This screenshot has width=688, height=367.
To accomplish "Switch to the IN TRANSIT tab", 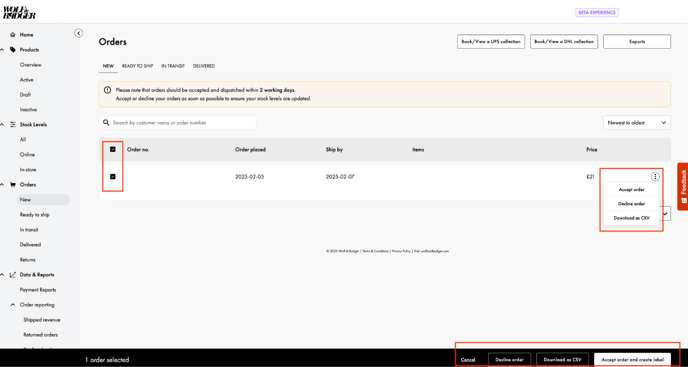I will 173,66.
